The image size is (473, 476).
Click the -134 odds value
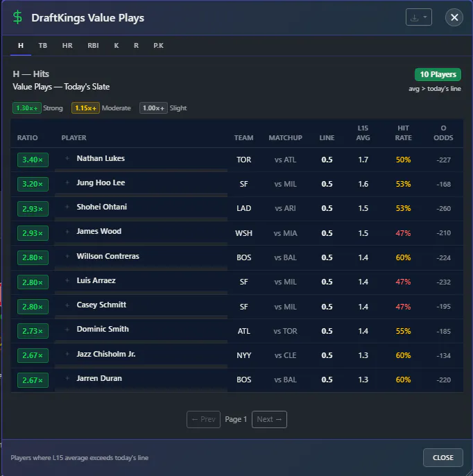click(444, 355)
